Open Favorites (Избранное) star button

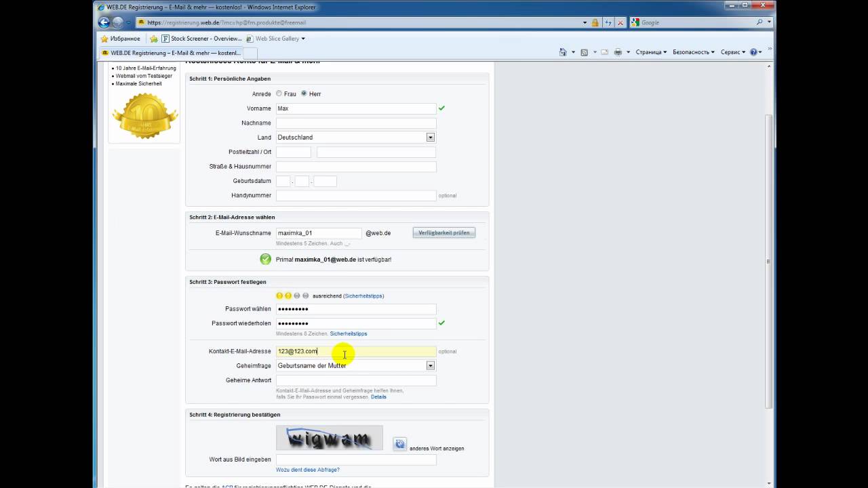click(x=120, y=39)
